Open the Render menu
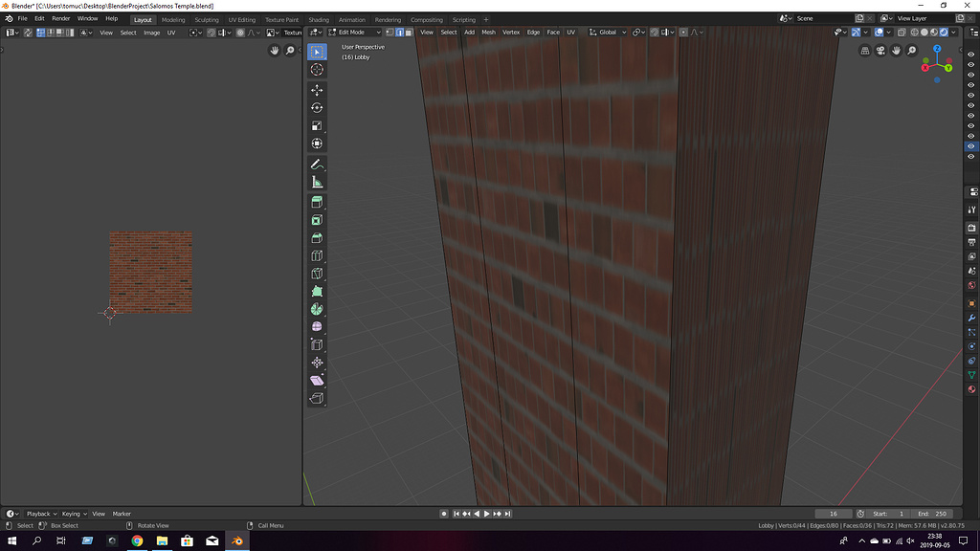 [60, 19]
